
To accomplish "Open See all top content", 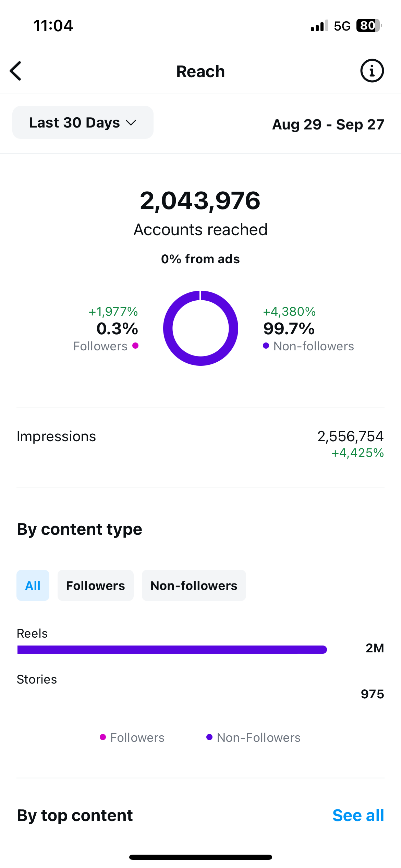I will [358, 815].
